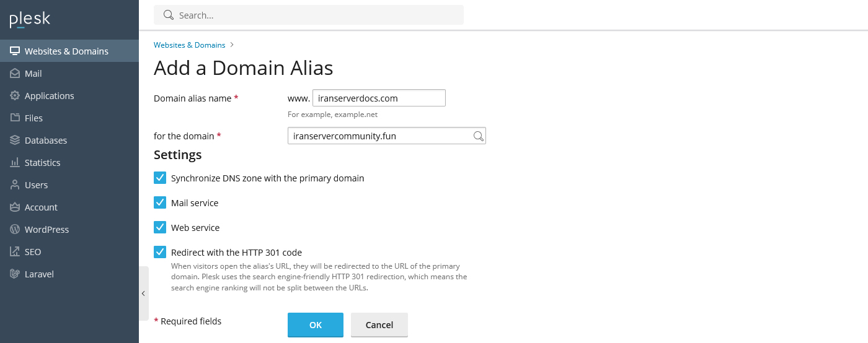Viewport: 868px width, 343px height.
Task: Click the WordPress logo icon
Action: coord(15,230)
